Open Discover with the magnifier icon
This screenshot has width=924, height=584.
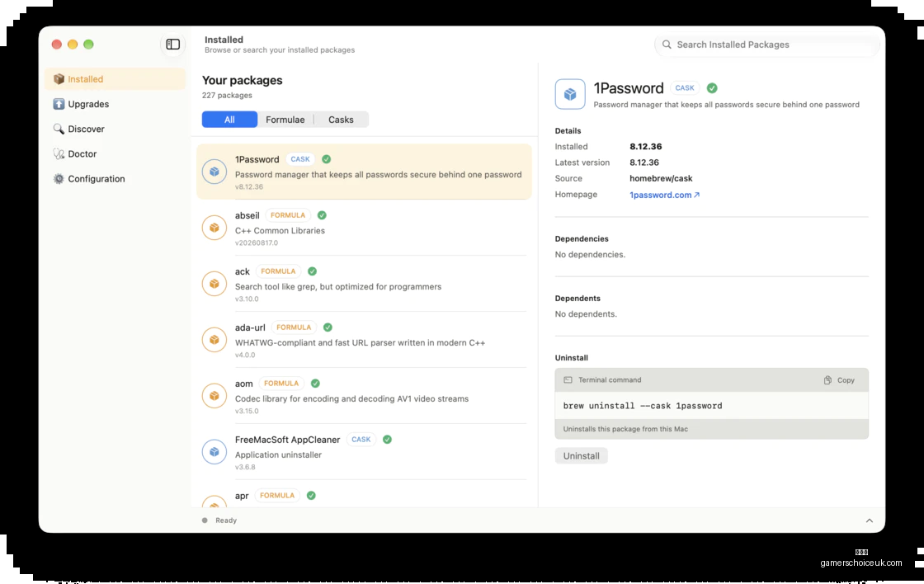coord(59,129)
